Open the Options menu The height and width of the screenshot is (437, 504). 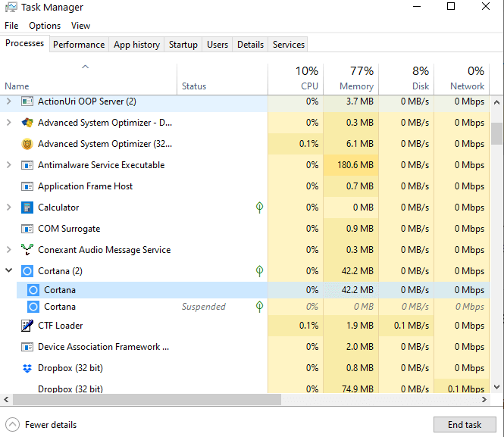(45, 26)
